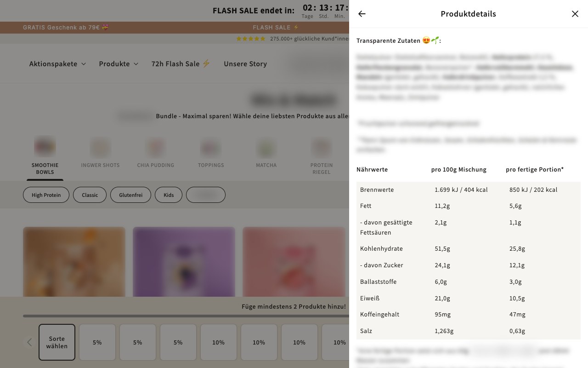Select the Chia Pudding category

pos(155,153)
